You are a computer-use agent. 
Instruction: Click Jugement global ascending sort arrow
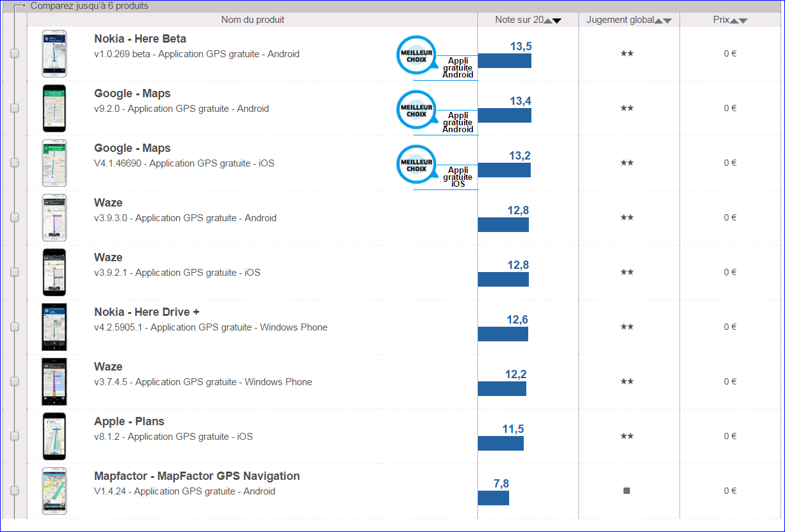[x=658, y=21]
